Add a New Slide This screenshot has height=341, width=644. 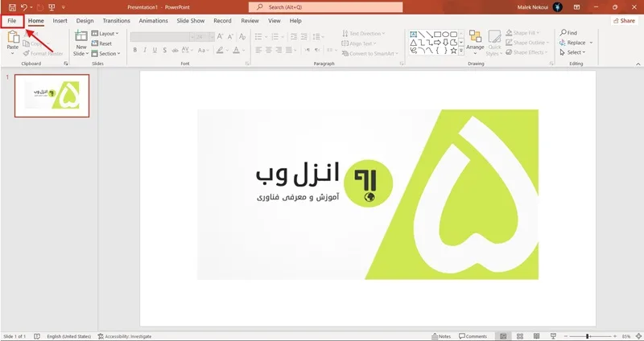click(81, 43)
